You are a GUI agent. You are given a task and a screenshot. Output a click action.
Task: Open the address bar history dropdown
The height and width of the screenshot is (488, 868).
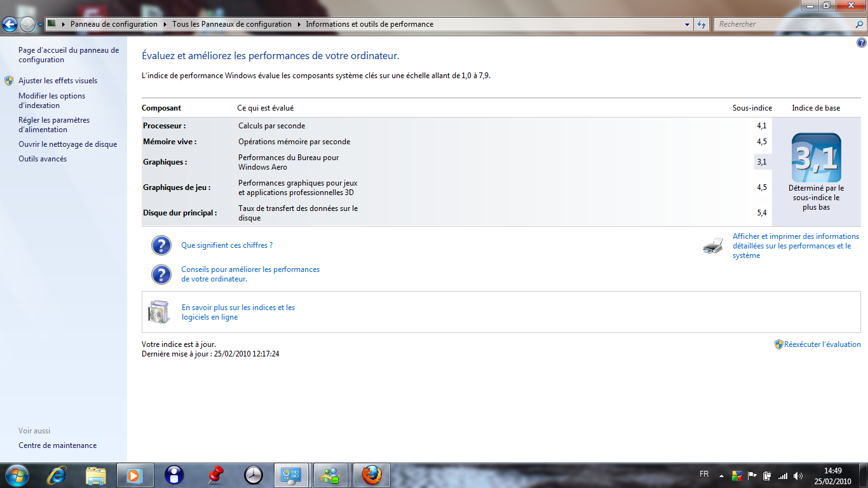tap(688, 24)
